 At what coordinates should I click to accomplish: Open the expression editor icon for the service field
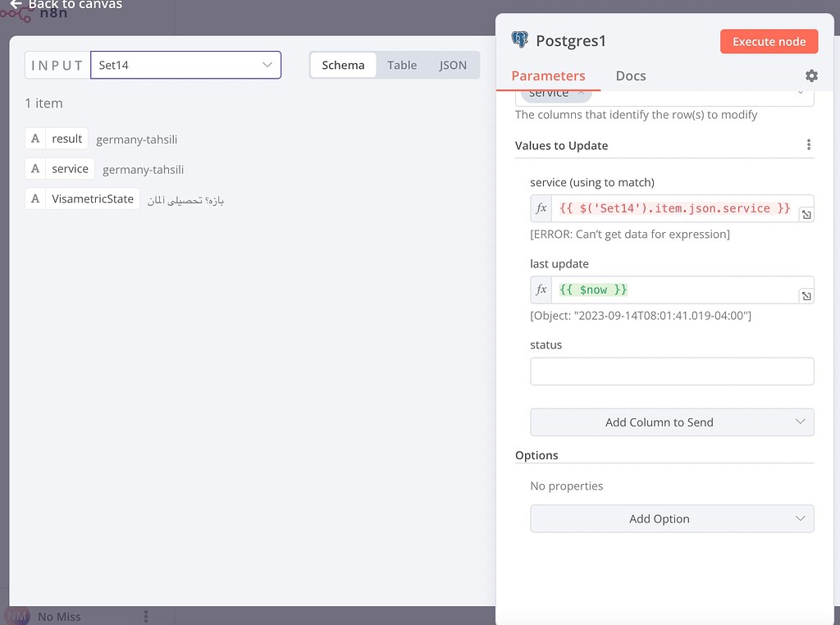(x=806, y=215)
